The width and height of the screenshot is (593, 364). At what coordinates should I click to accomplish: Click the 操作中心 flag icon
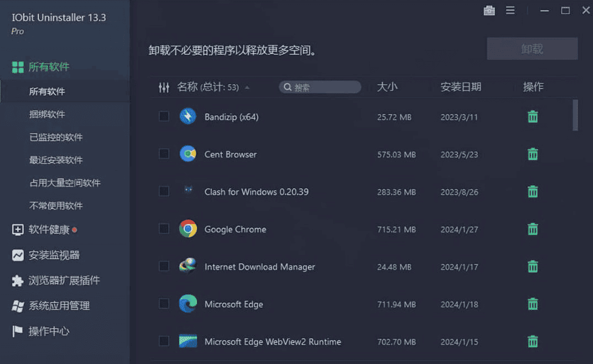17,331
